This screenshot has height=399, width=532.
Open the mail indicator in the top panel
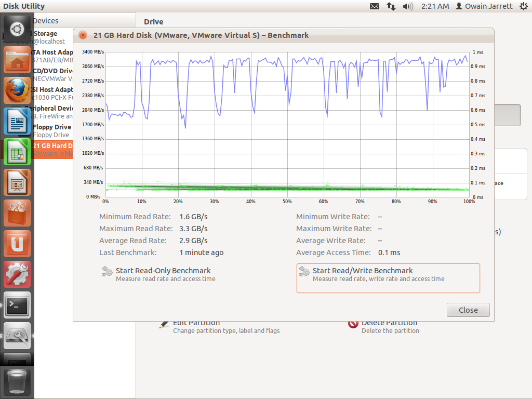pos(375,6)
